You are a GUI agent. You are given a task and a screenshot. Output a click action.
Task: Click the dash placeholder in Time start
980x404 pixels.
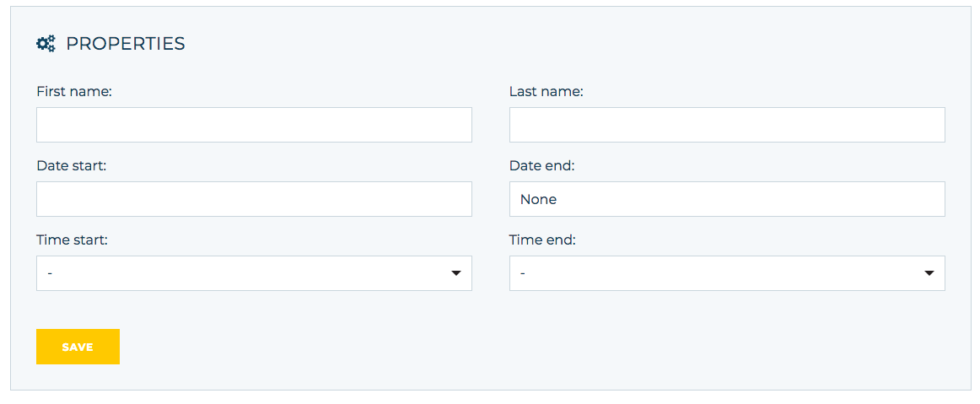click(x=50, y=273)
